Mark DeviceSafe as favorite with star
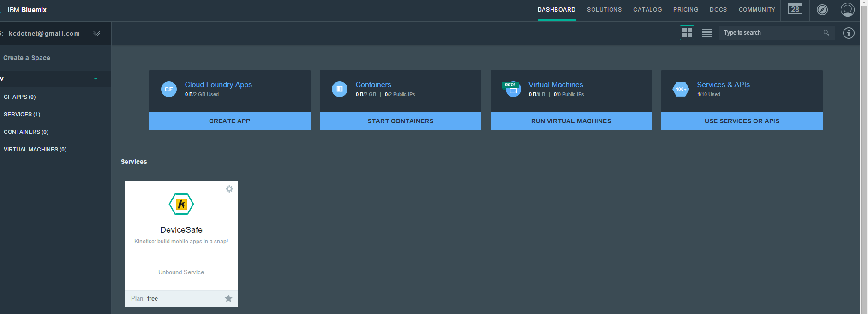This screenshot has height=314, width=868. point(228,298)
